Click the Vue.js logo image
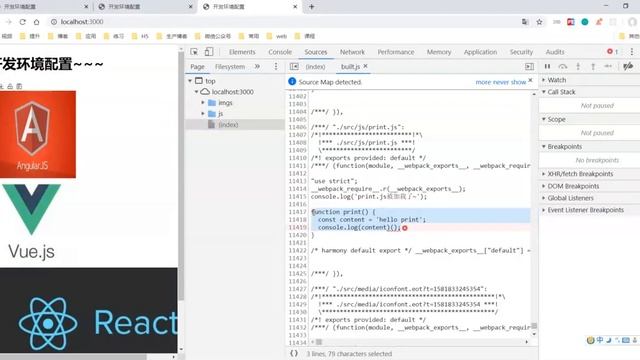The image size is (640, 360). (x=31, y=222)
